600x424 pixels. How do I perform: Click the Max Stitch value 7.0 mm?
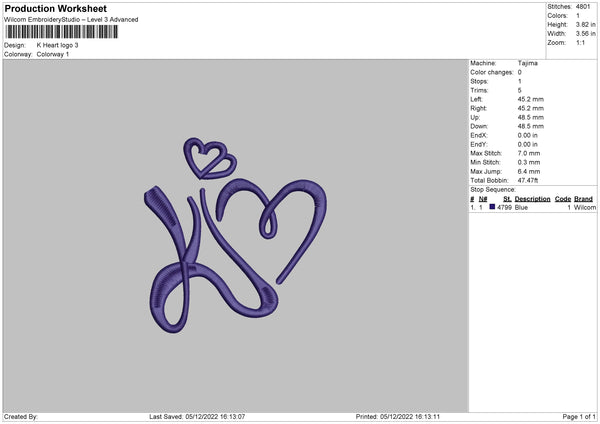(529, 153)
